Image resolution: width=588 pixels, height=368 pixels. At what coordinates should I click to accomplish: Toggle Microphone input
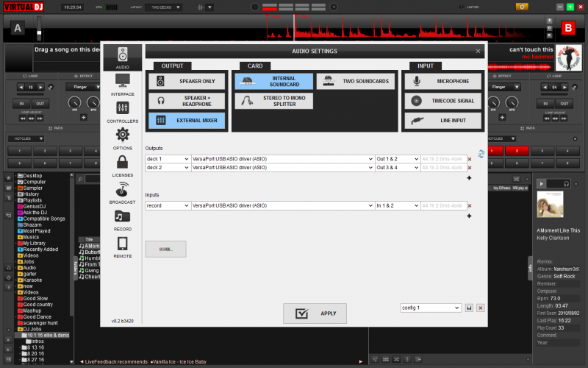pos(443,81)
